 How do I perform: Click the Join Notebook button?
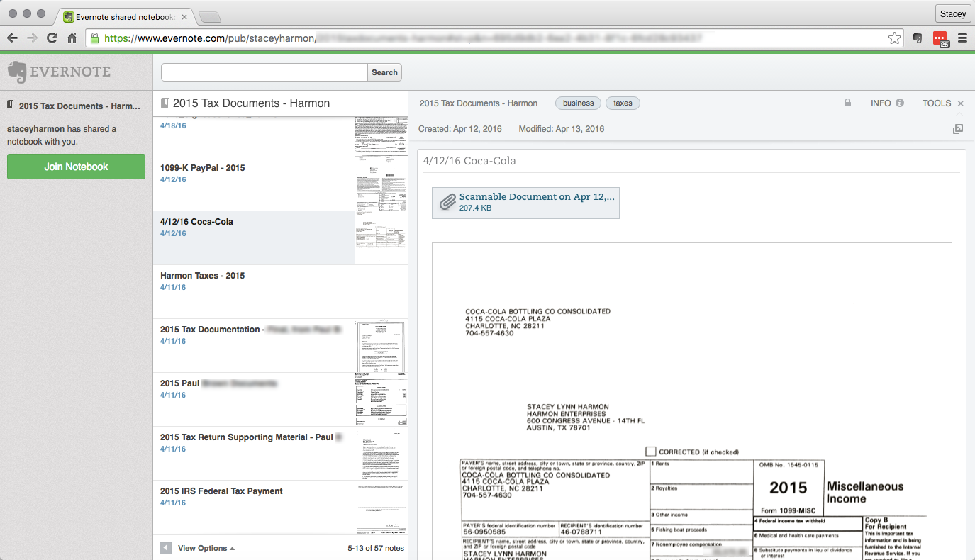[x=76, y=167]
